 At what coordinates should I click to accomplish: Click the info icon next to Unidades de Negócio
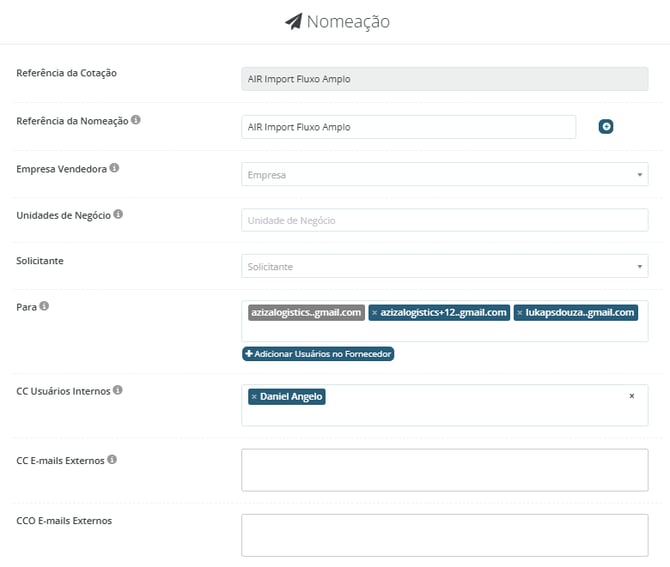[x=118, y=214]
